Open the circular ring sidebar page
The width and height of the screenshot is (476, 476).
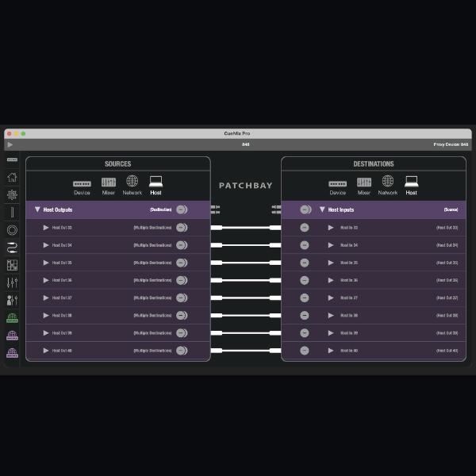tap(12, 230)
